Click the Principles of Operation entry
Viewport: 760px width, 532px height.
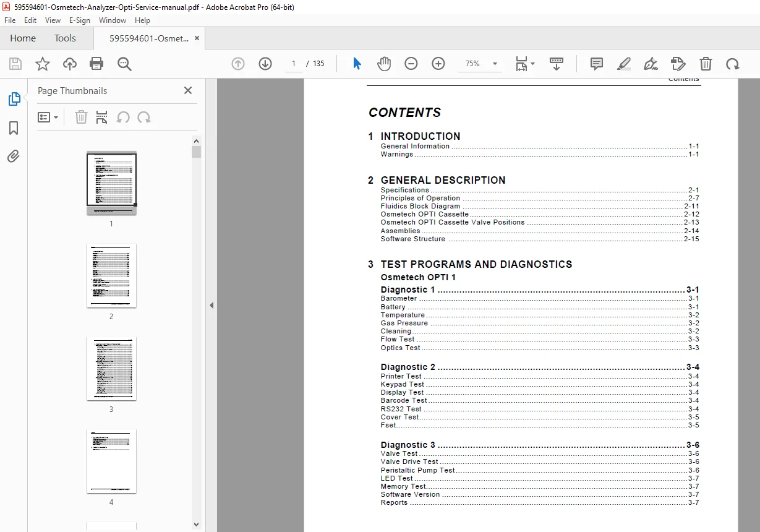click(x=540, y=198)
